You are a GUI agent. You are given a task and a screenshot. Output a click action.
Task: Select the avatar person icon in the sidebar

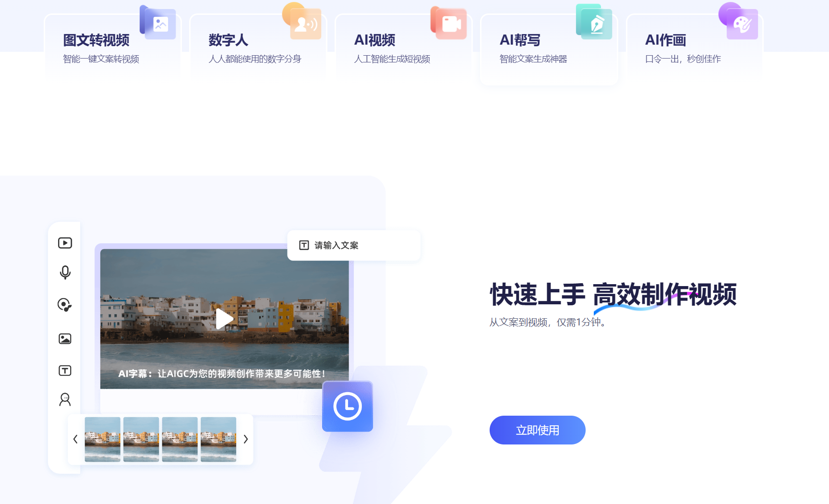pos(65,399)
